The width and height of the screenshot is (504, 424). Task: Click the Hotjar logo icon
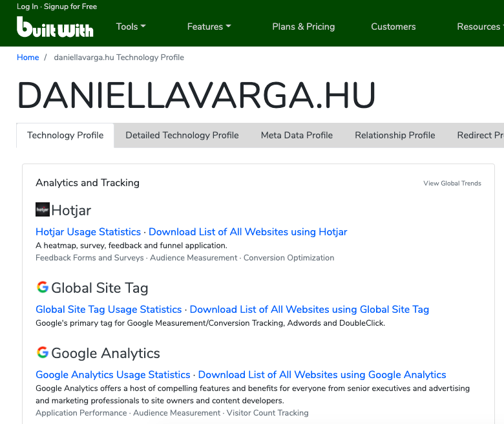[43, 209]
